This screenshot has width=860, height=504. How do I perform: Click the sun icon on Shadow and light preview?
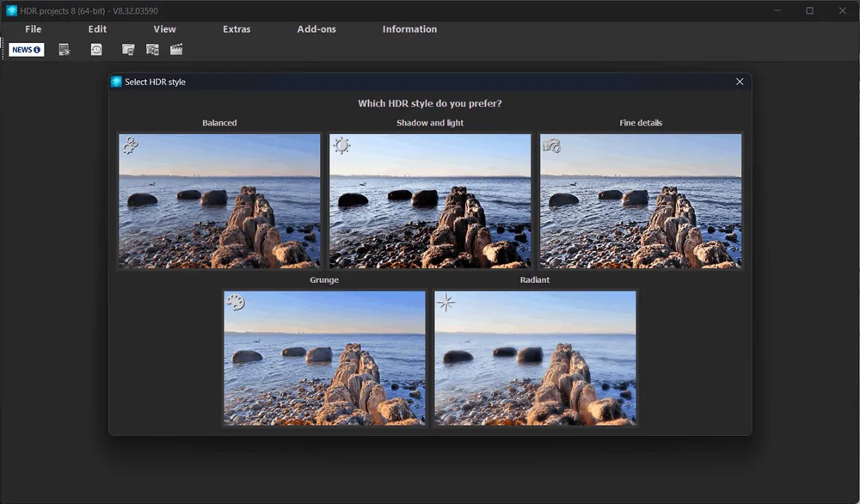pyautogui.click(x=340, y=144)
